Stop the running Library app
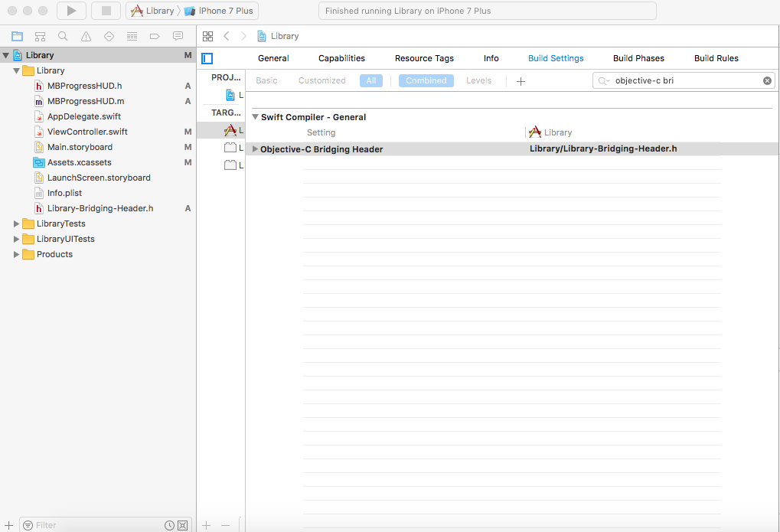The width and height of the screenshot is (780, 532). pyautogui.click(x=105, y=11)
